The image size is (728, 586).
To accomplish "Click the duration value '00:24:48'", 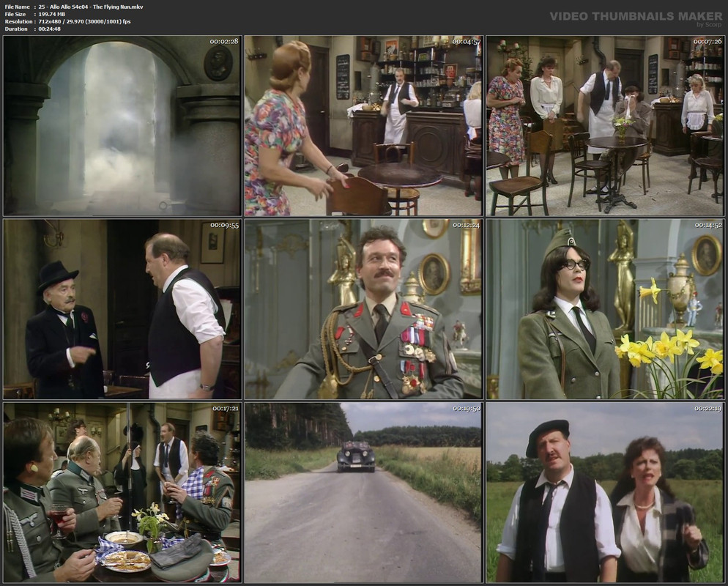I will 49,29.
